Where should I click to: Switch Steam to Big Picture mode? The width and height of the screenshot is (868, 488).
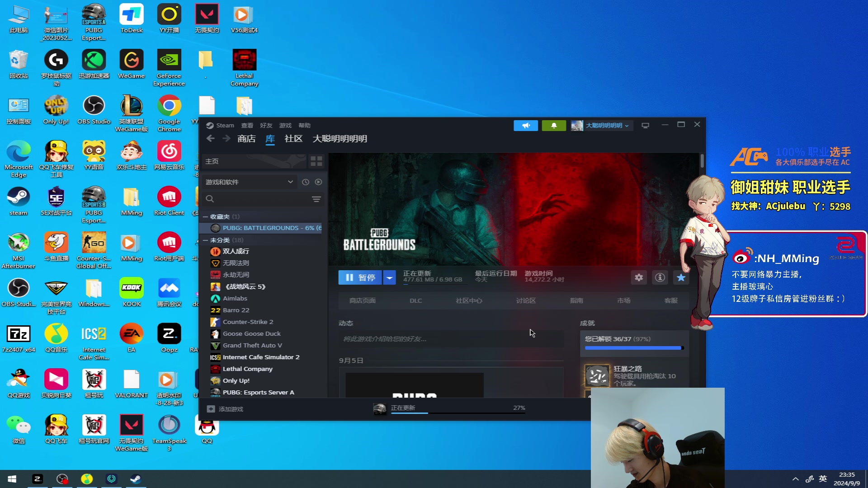point(645,126)
